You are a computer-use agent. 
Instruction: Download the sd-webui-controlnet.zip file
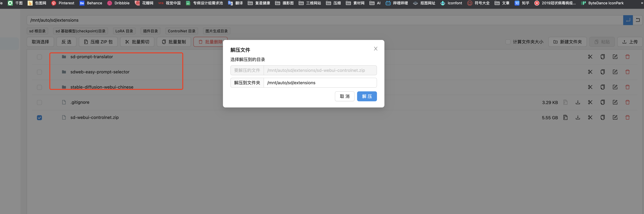(x=578, y=118)
